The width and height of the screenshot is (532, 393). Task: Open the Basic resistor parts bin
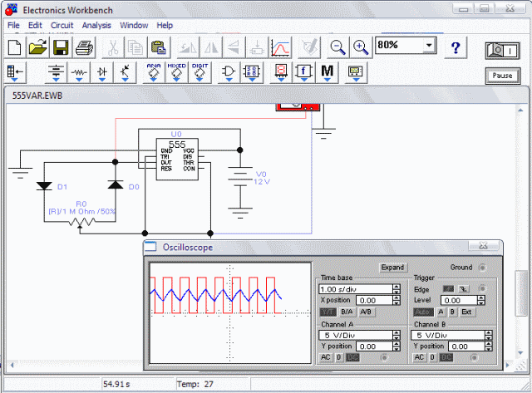pos(79,72)
